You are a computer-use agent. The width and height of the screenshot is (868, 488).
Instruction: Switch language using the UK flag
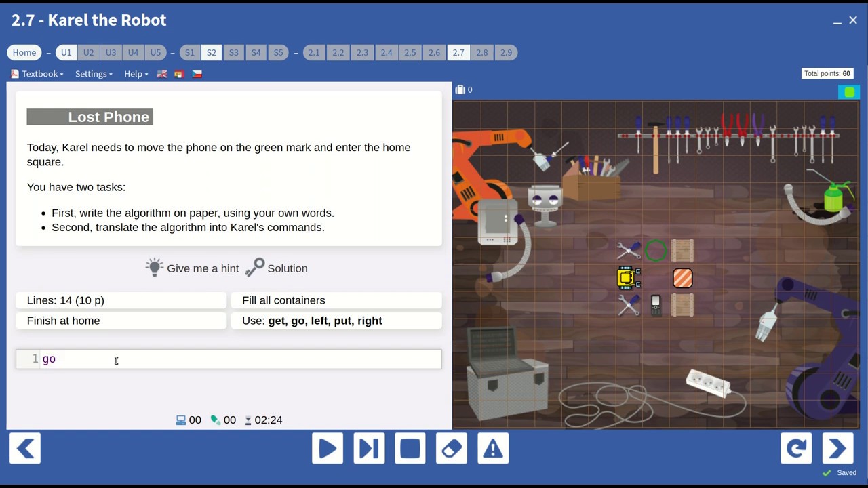(x=162, y=74)
